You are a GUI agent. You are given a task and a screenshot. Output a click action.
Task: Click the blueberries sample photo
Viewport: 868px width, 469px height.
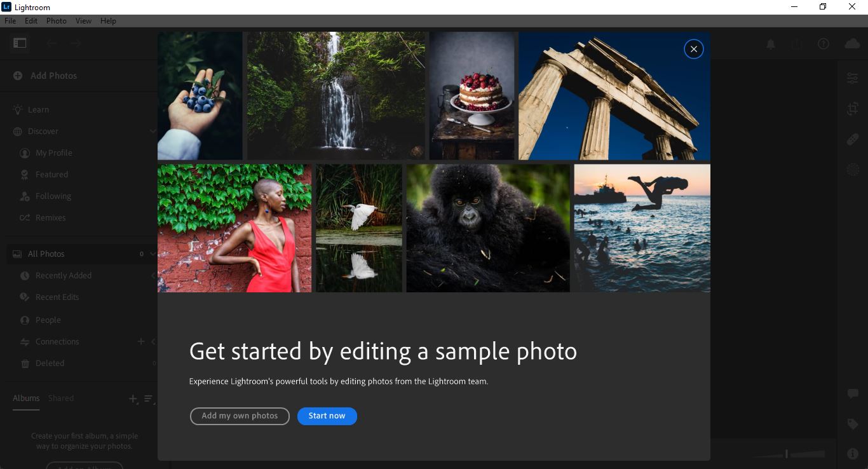pos(200,96)
